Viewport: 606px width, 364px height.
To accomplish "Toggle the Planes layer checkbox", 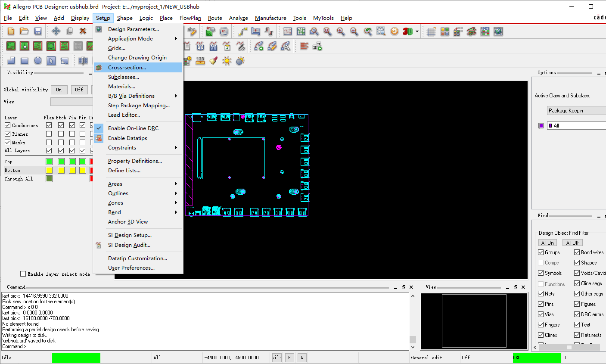I will point(8,134).
